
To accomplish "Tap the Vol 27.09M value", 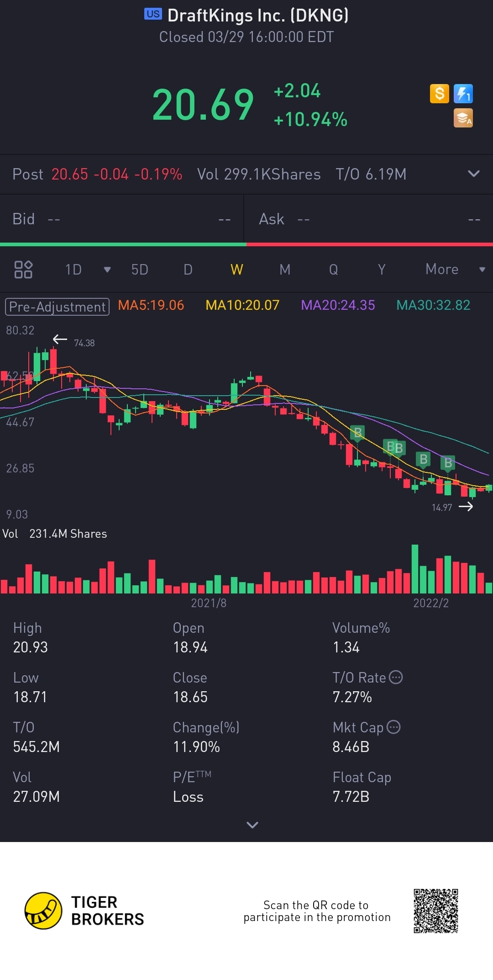I will [37, 797].
